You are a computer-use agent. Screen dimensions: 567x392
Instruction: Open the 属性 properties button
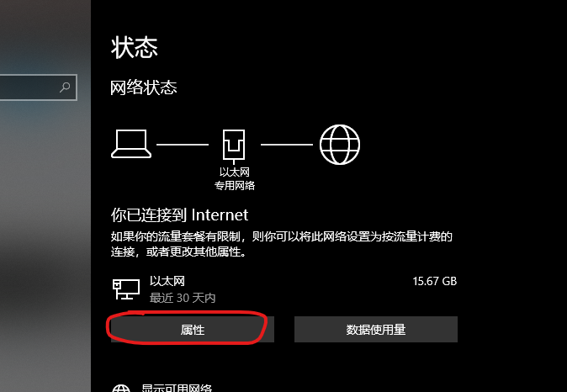(193, 330)
